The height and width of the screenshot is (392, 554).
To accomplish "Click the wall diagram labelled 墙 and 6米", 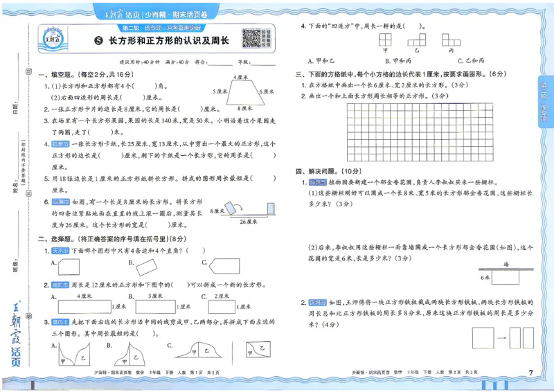I will point(506,274).
